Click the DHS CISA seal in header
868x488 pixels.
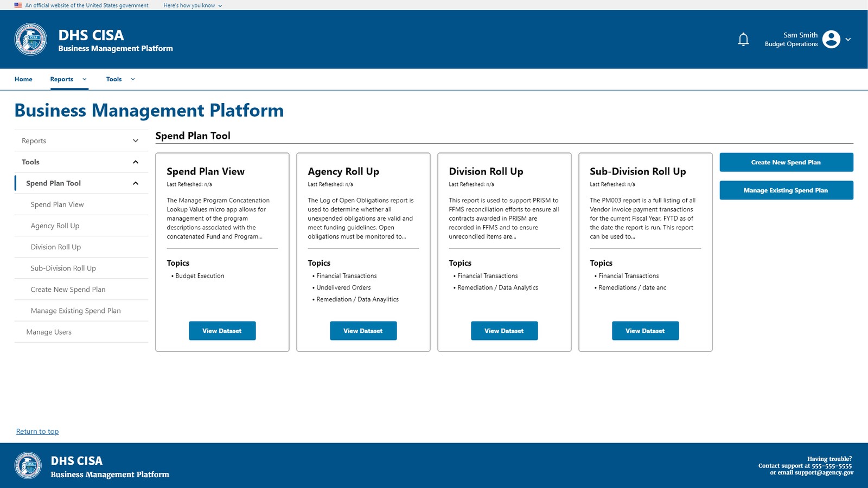30,39
